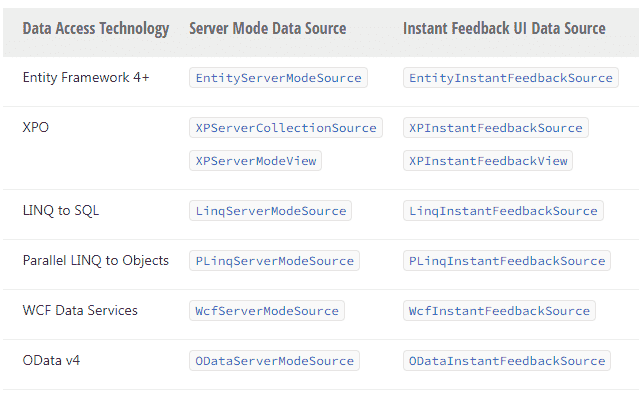Open the ODataServerModeSource link

tap(274, 361)
